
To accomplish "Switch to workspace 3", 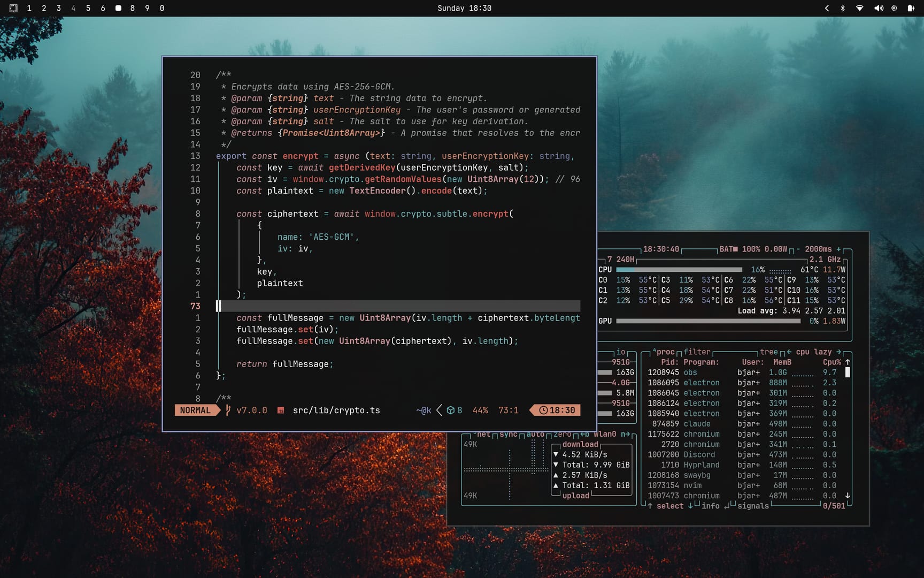I will (x=59, y=8).
